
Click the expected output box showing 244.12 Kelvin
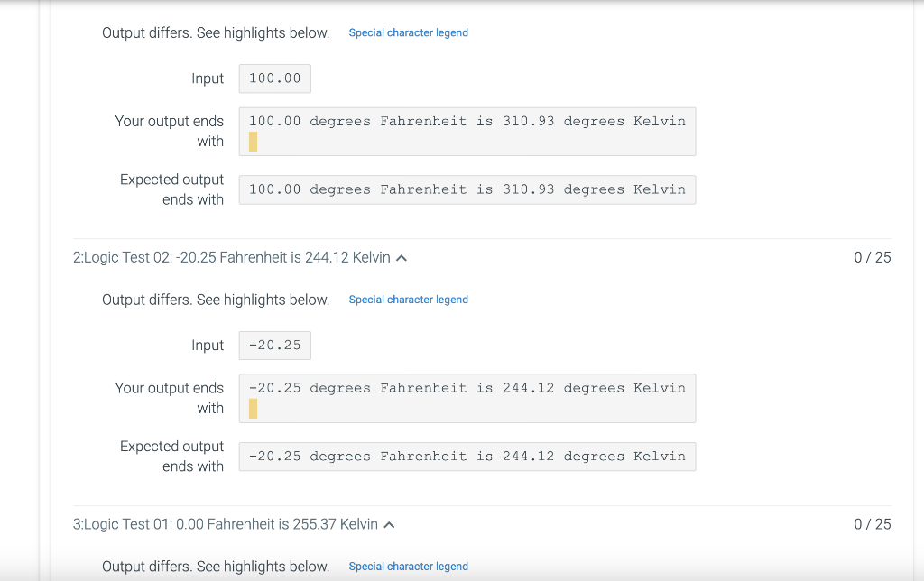(467, 456)
